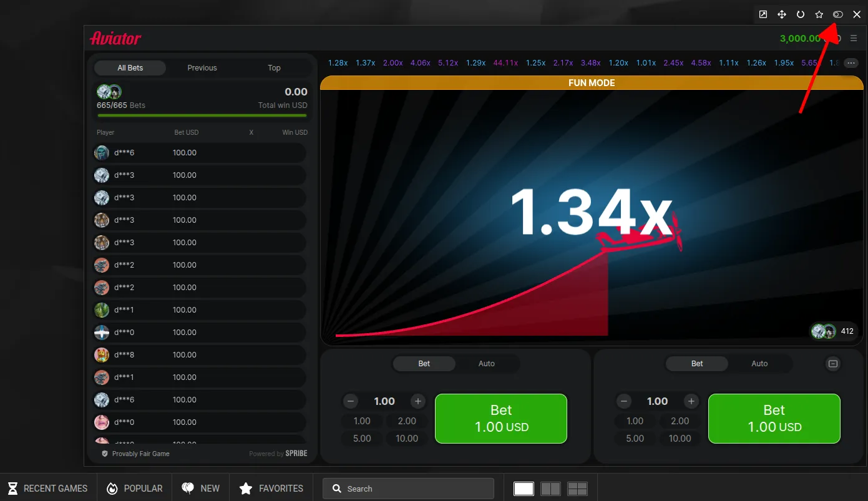Remove second bet panel with minus icon
Screen dimensions: 868x501
click(x=832, y=364)
